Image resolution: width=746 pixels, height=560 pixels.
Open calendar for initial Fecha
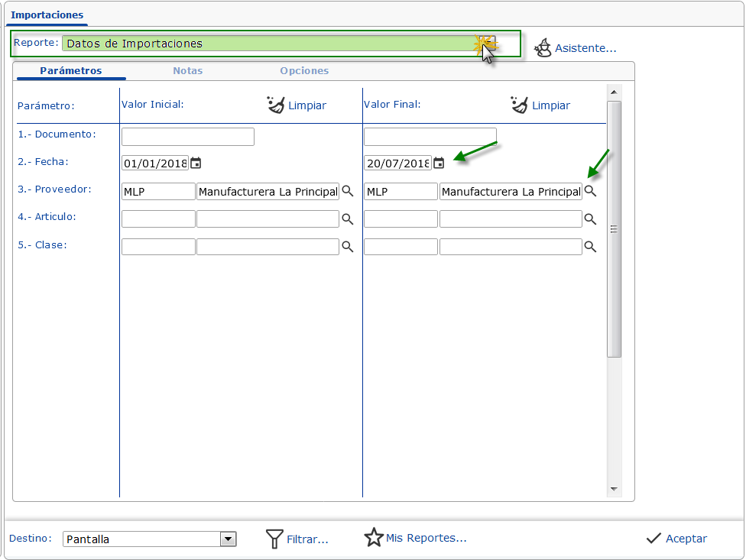[196, 163]
